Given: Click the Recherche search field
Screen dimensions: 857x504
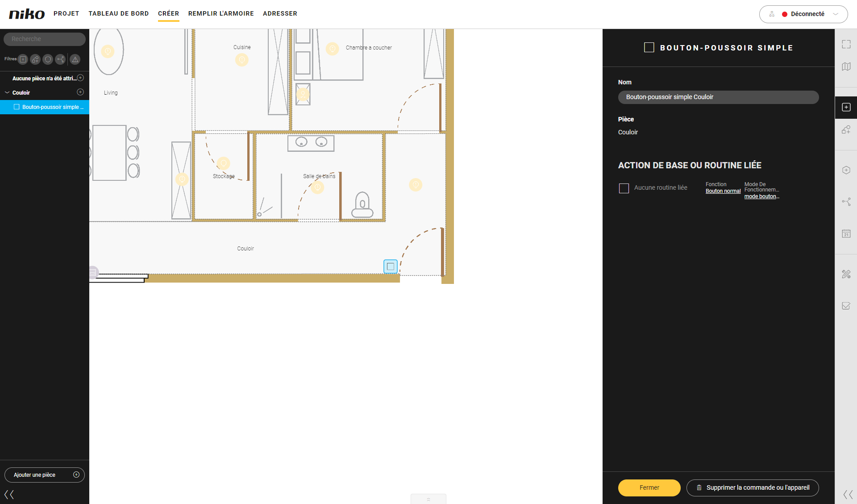Looking at the screenshot, I should click(x=45, y=39).
